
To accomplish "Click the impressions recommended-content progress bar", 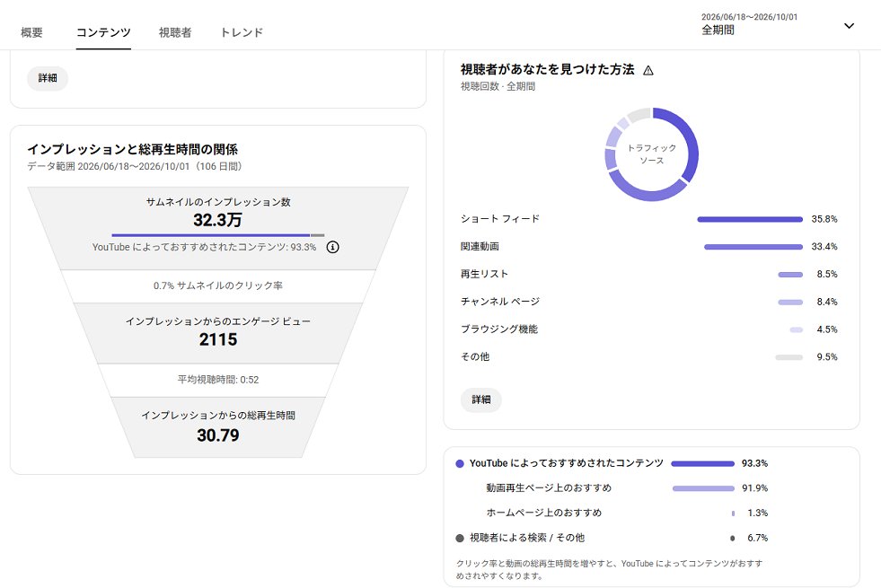I will click(x=218, y=235).
